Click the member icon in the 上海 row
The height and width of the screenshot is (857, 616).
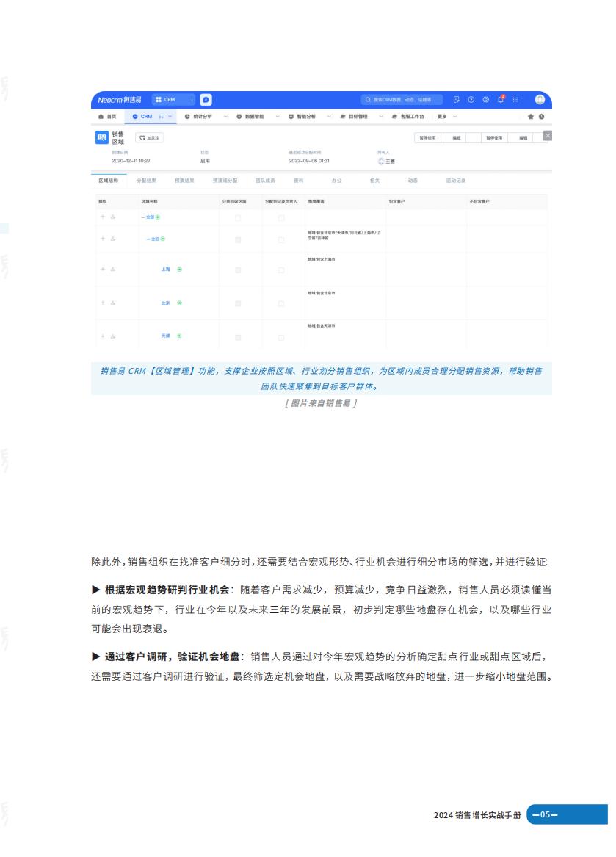coord(113,269)
